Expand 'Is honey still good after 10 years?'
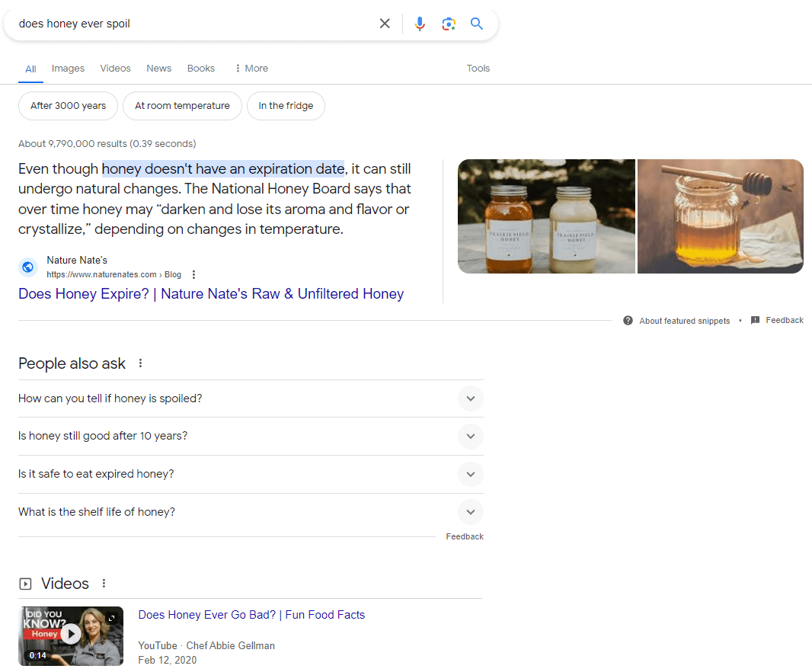Screen dimensions: 812x672 pyautogui.click(x=470, y=437)
